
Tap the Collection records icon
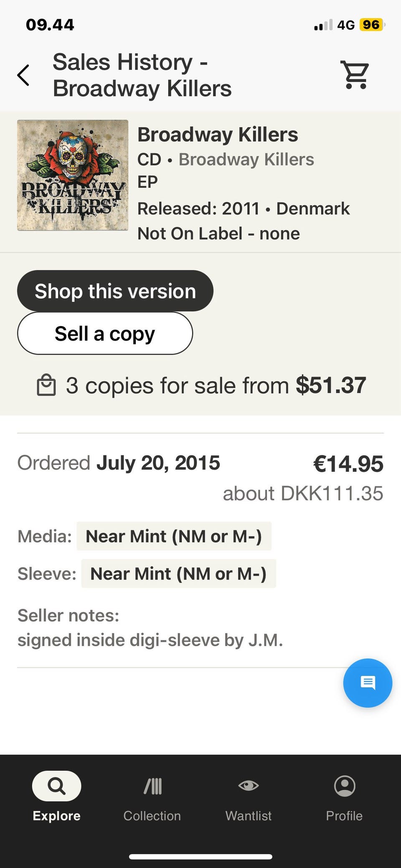click(152, 786)
